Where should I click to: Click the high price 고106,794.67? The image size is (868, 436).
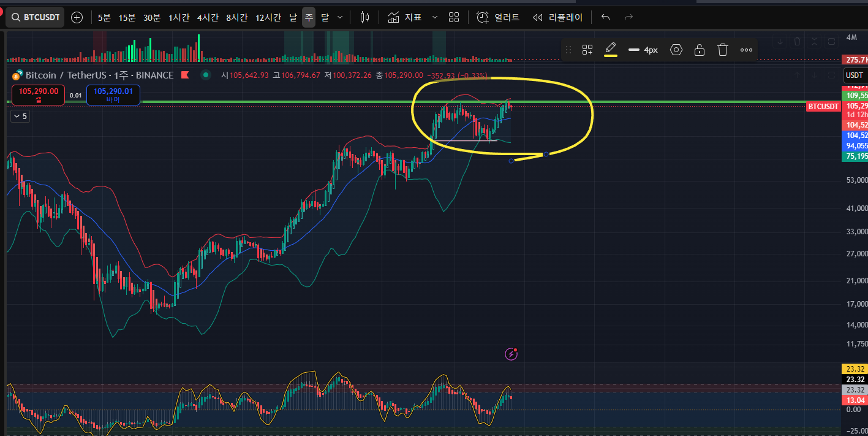coord(296,75)
